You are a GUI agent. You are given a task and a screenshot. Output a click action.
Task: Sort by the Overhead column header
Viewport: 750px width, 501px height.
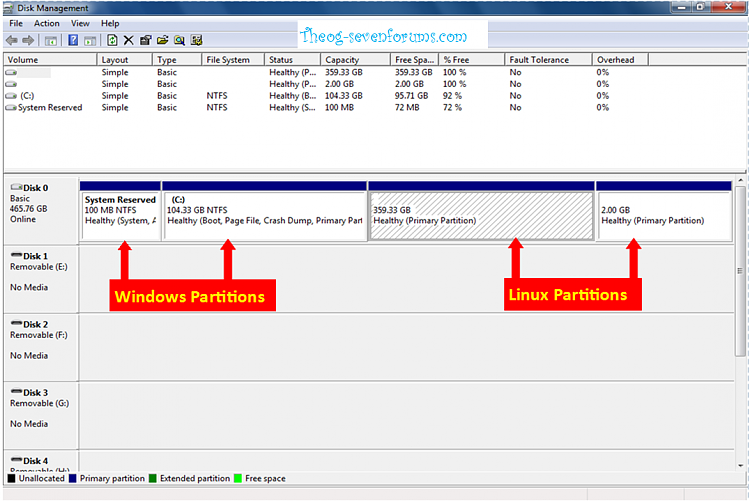[x=620, y=60]
